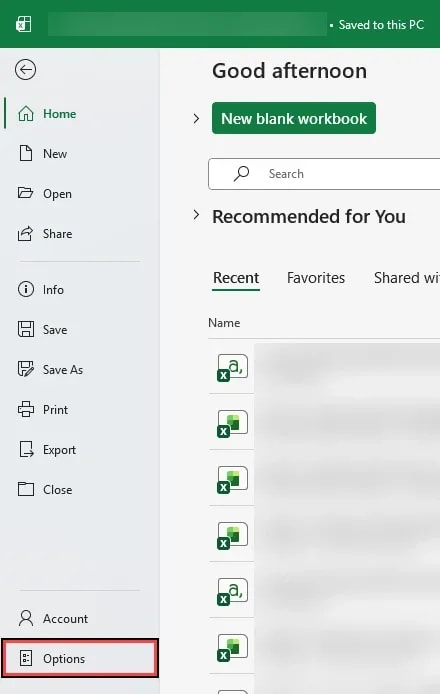The width and height of the screenshot is (440, 694).
Task: Click the Save As pencil-disk icon
Action: pos(26,369)
